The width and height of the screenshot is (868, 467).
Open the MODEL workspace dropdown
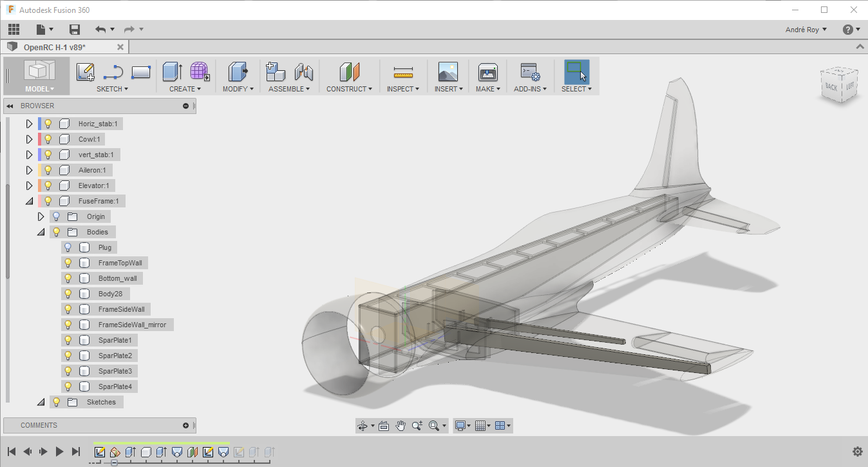[39, 89]
